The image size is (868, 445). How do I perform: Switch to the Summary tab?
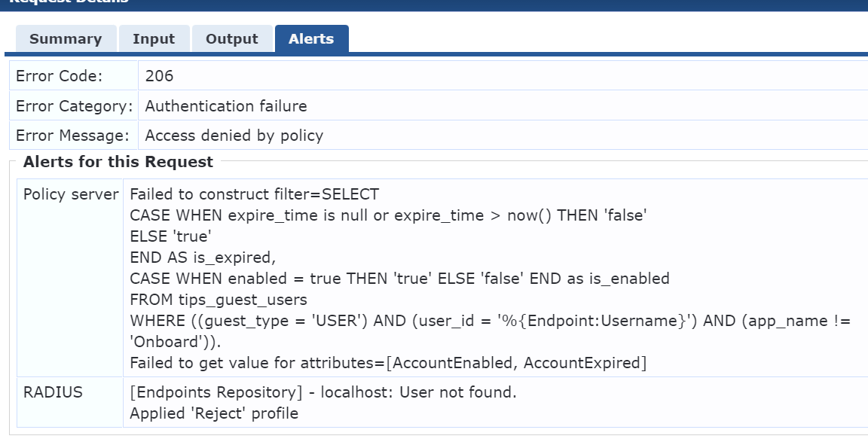(x=66, y=39)
